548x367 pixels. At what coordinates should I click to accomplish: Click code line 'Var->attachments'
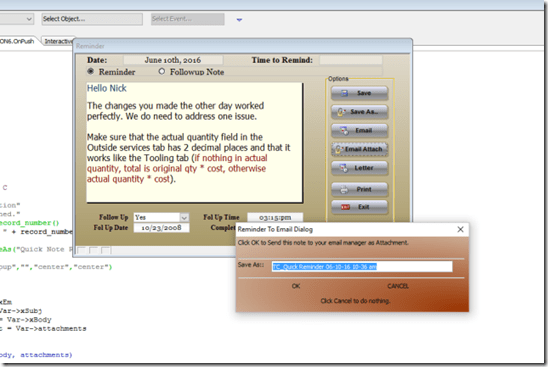click(51, 329)
